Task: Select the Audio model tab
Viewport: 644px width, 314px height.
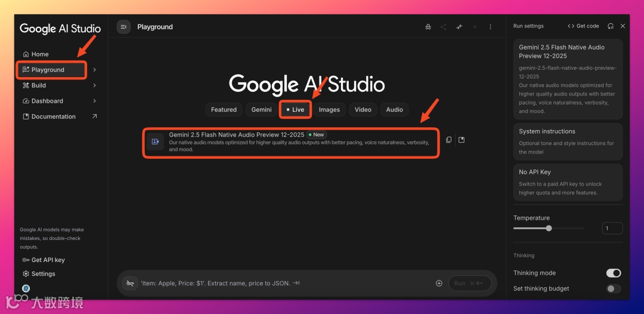Action: pos(395,110)
